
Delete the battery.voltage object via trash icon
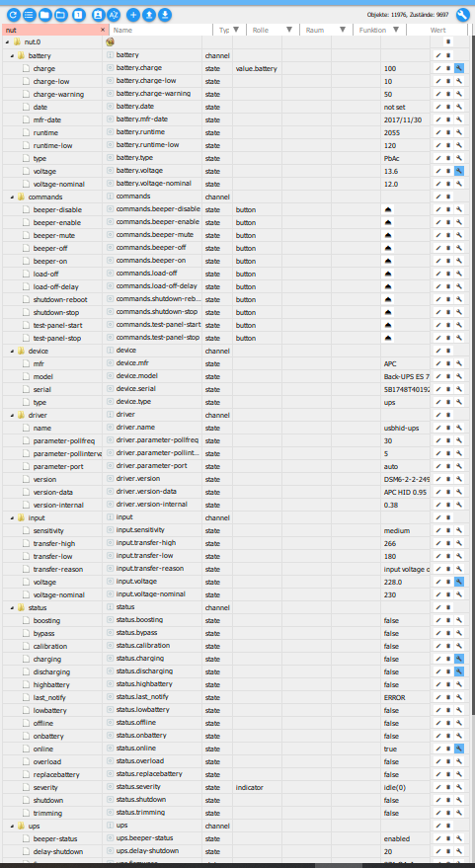point(448,171)
